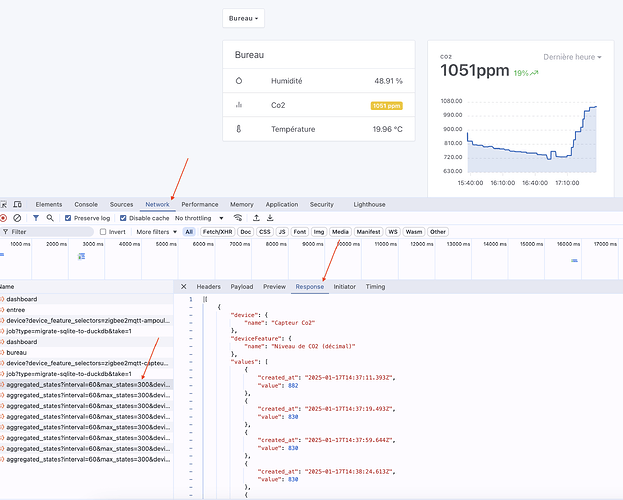Uncheck the Preserve log checkbox
The width and height of the screenshot is (623, 500).
68,217
